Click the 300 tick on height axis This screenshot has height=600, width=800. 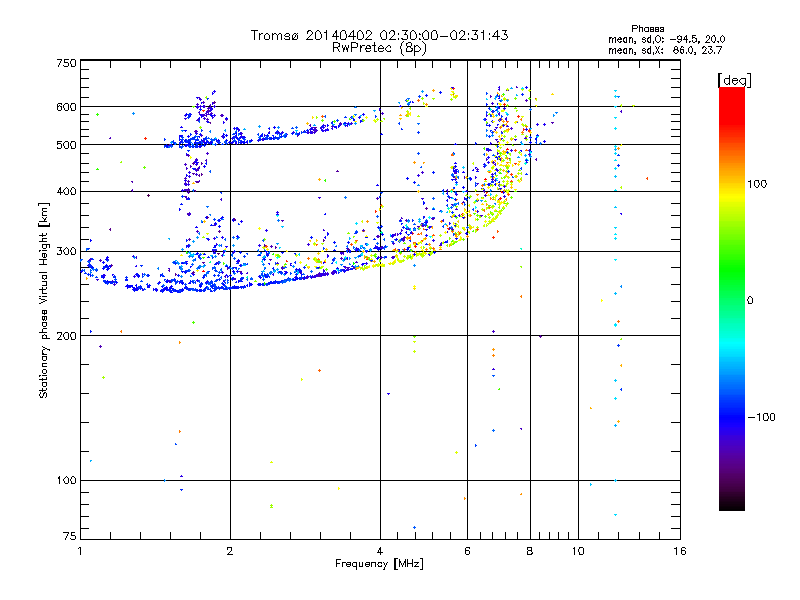click(x=66, y=251)
